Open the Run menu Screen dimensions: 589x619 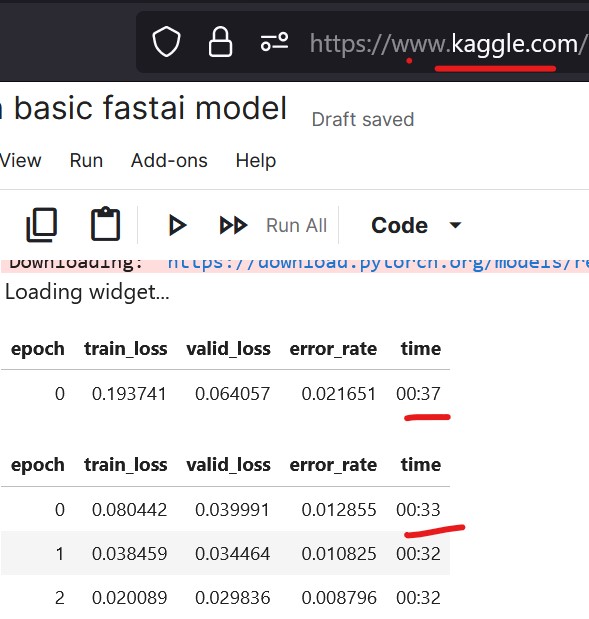pyautogui.click(x=86, y=161)
